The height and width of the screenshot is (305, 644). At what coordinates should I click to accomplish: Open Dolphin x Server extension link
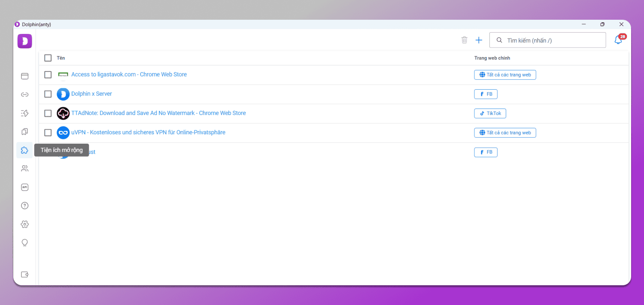click(91, 94)
